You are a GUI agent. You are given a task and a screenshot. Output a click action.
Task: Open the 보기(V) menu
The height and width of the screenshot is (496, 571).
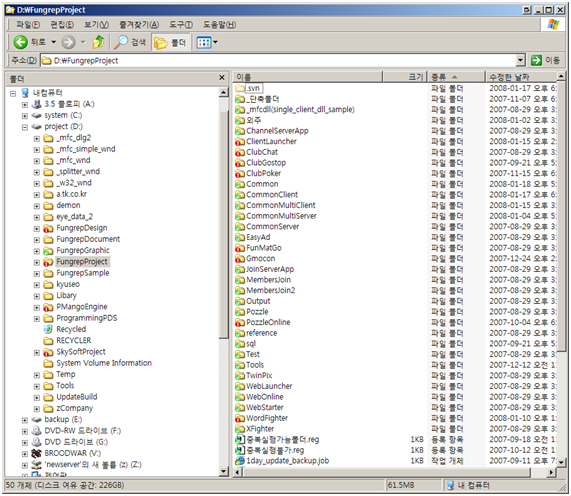pyautogui.click(x=96, y=25)
